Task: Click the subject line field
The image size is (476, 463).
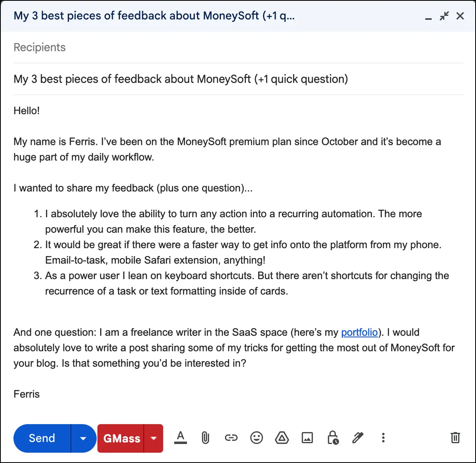Action: point(238,79)
